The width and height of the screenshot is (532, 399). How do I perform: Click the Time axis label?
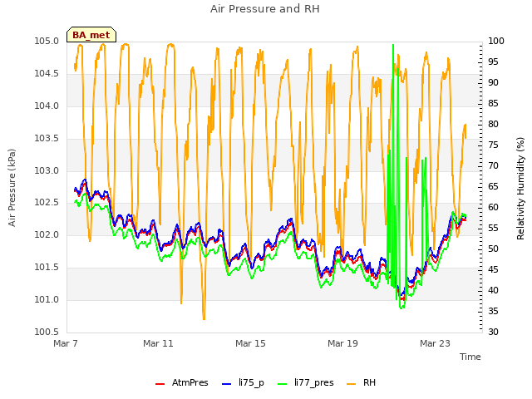470,357
